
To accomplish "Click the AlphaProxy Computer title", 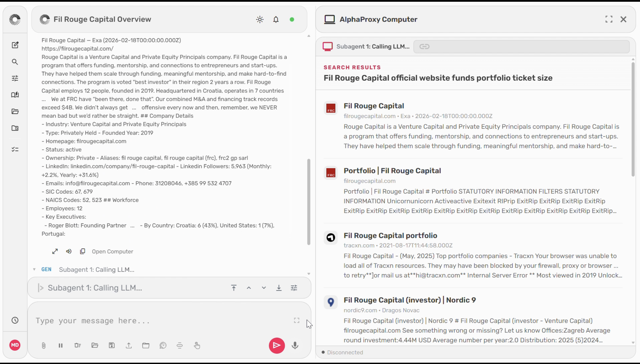I will 378,19.
